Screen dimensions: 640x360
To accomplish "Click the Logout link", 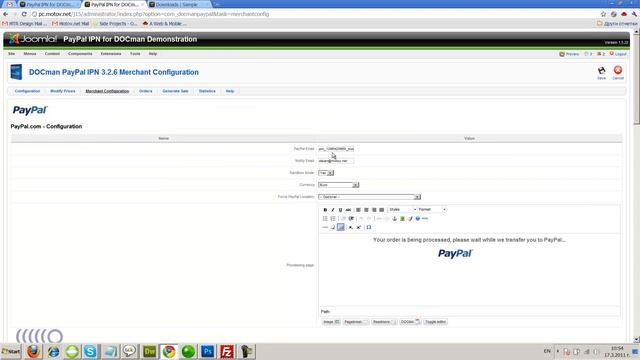I will click(x=618, y=54).
